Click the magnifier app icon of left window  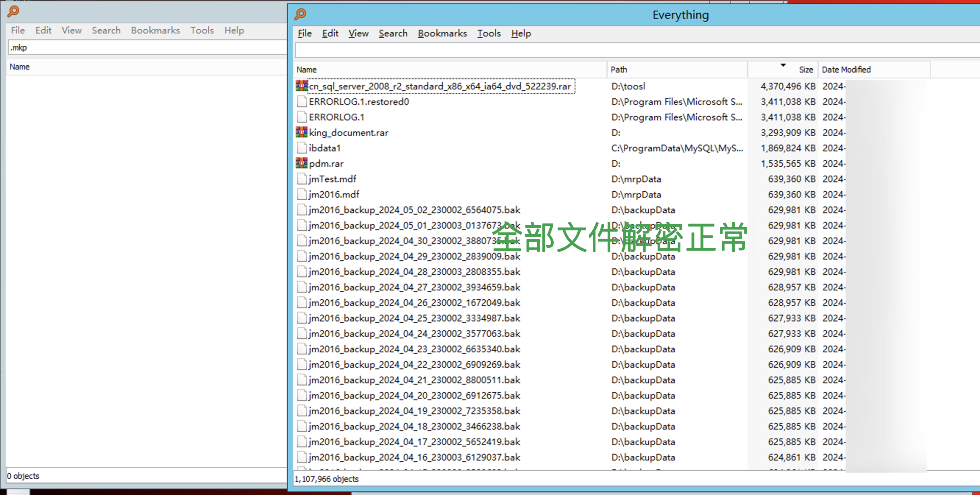click(x=13, y=11)
